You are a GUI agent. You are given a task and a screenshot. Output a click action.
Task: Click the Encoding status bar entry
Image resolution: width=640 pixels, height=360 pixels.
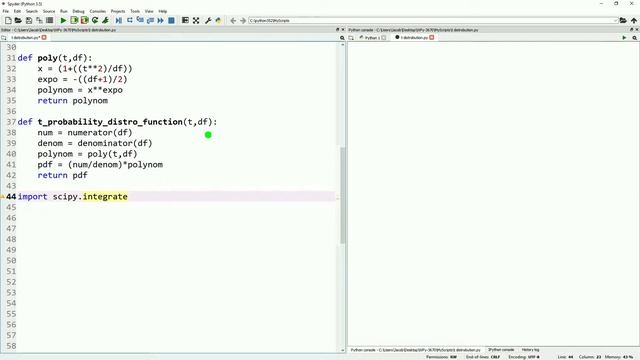point(524,357)
